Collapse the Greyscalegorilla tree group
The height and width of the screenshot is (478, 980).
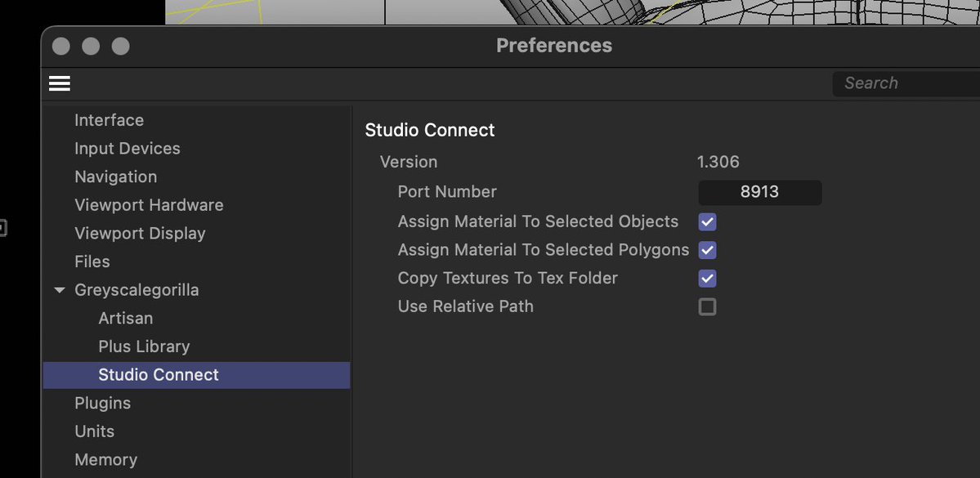tap(60, 290)
